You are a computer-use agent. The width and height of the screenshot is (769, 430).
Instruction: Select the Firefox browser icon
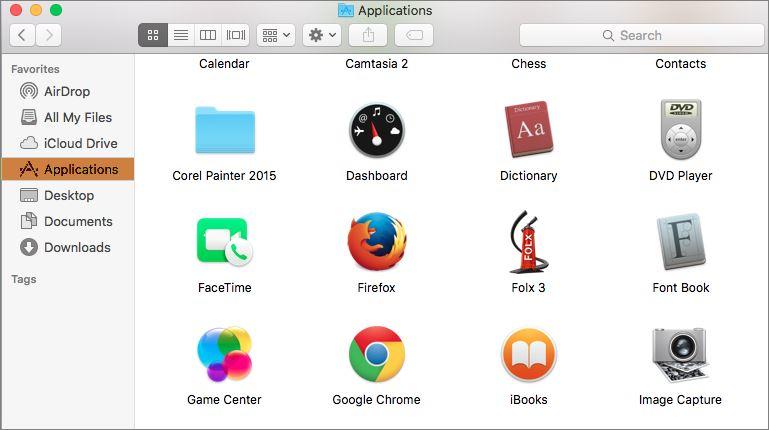click(377, 241)
